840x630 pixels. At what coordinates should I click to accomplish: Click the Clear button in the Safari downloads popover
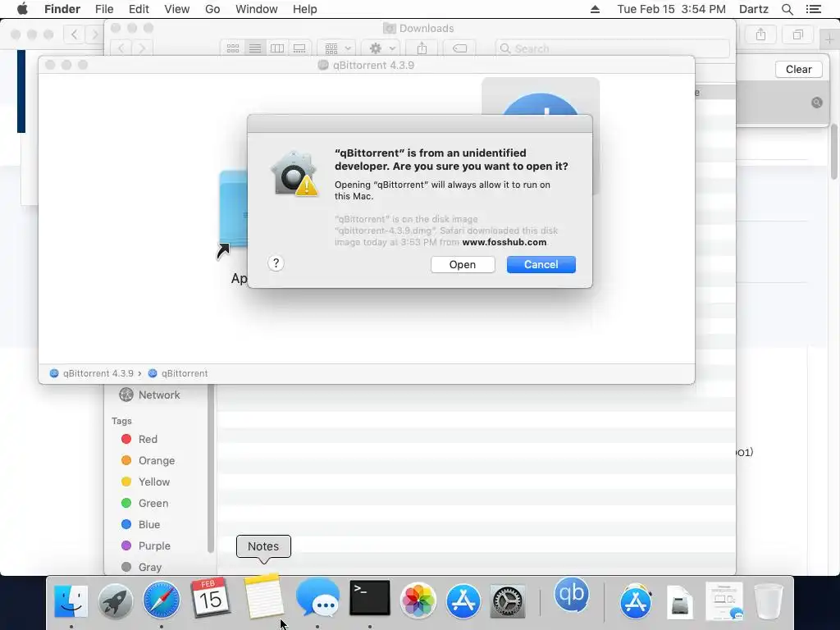point(798,69)
